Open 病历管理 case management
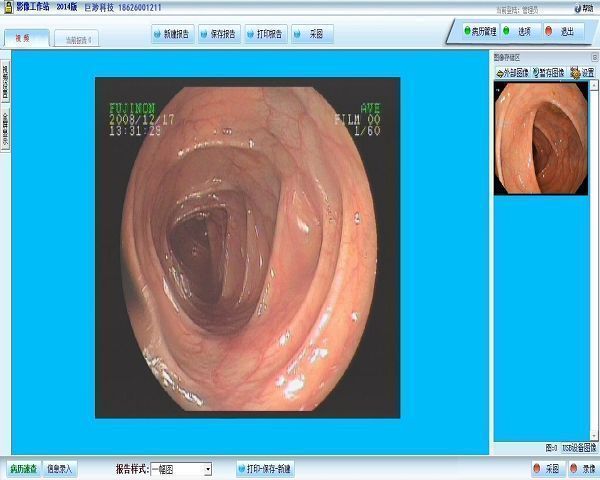Viewport: 600px width, 480px height. 479,31
